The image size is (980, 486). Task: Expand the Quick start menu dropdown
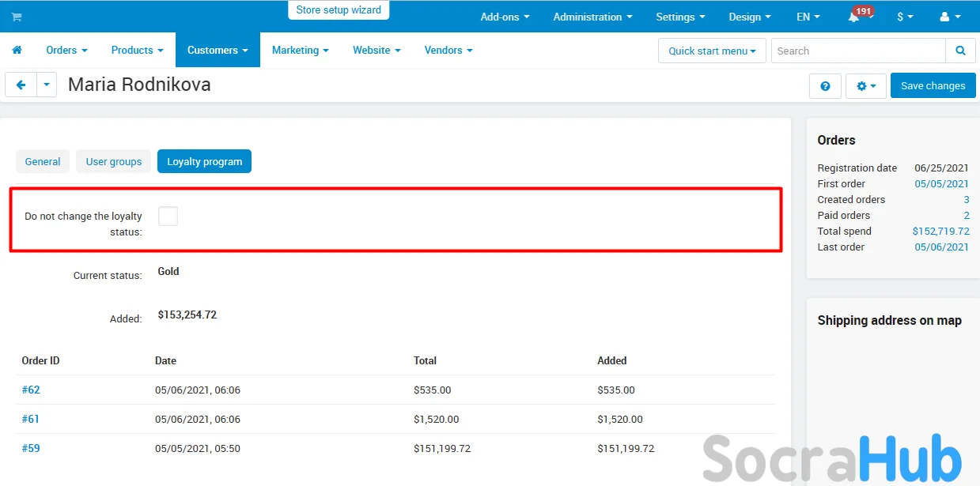712,51
